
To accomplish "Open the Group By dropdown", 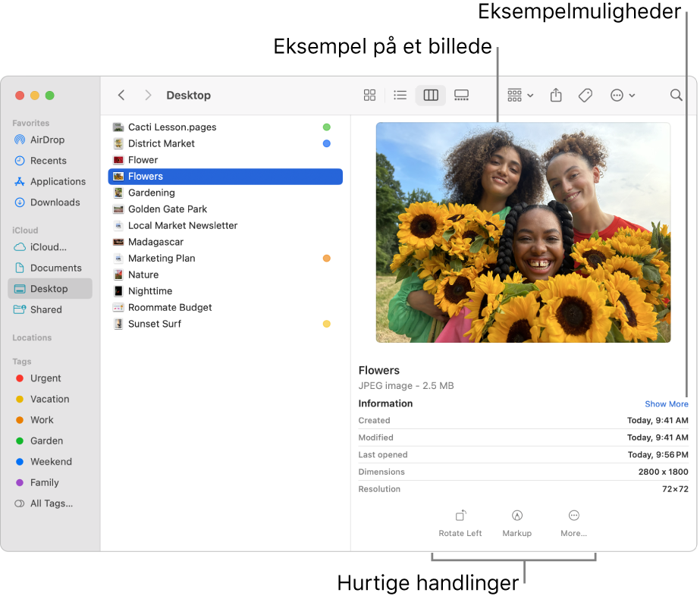I will coord(520,95).
